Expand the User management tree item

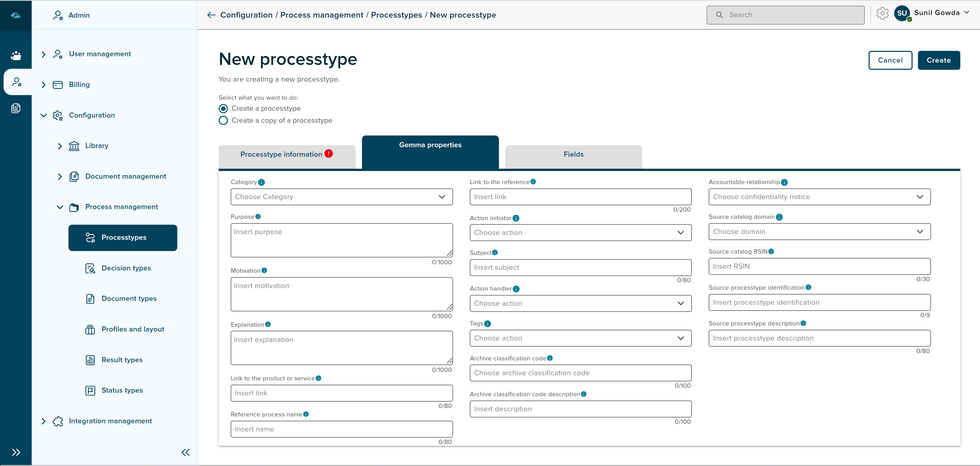(43, 54)
